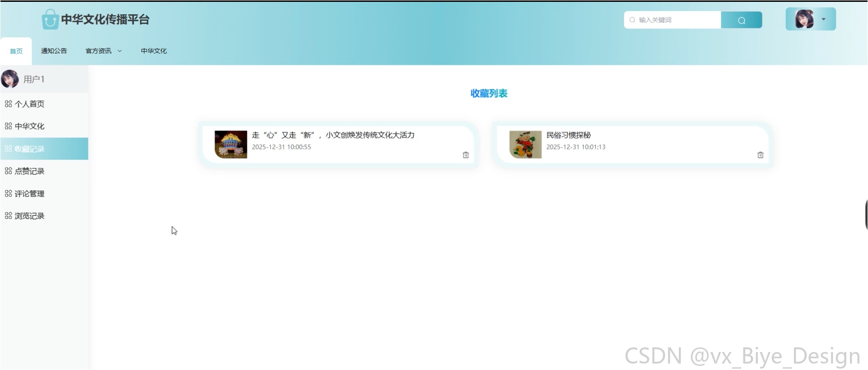Image resolution: width=868 pixels, height=370 pixels.
Task: Switch to the 首页 tab
Action: tap(16, 51)
